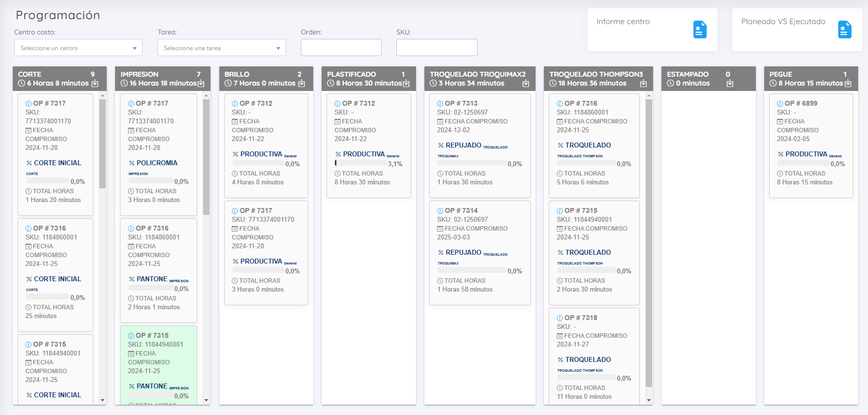Open info icon for OP # 7313
The height and width of the screenshot is (415, 868).
[440, 104]
